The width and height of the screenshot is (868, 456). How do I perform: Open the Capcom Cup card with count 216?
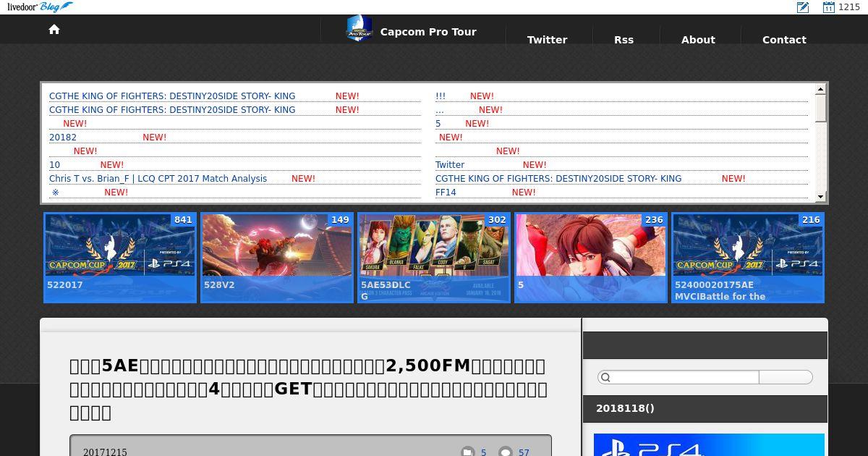tap(748, 257)
